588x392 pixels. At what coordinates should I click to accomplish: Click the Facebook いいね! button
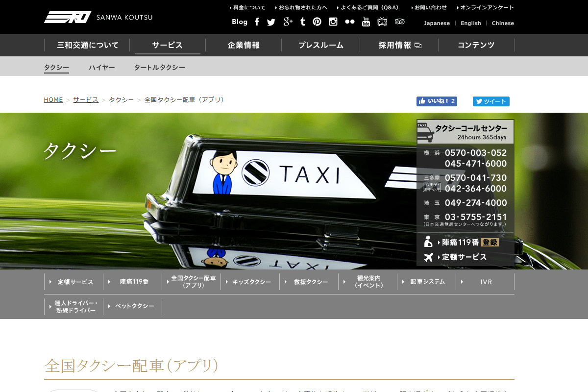437,101
